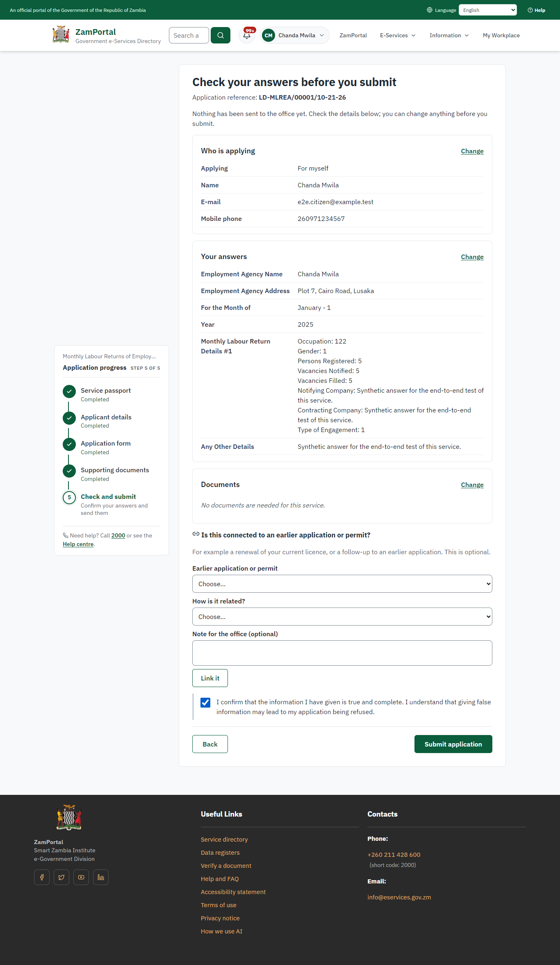
Task: Click the Link it button
Action: (x=210, y=678)
